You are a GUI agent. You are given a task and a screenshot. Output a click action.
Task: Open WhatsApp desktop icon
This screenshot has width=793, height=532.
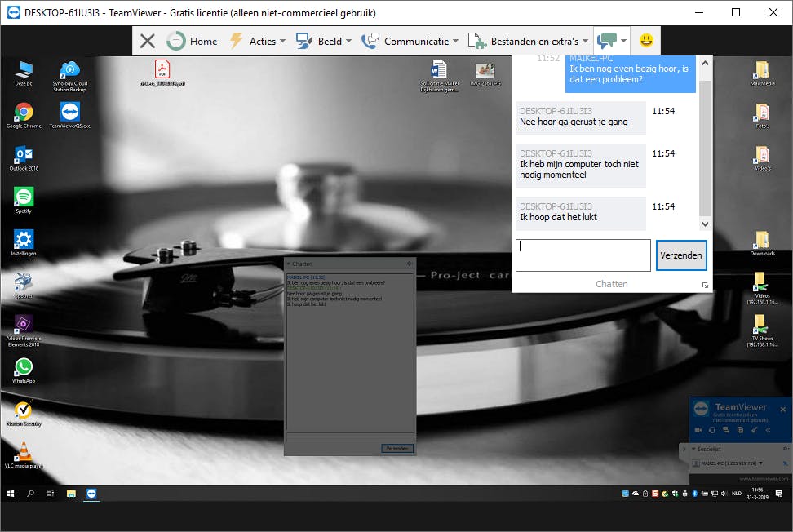pyautogui.click(x=24, y=370)
